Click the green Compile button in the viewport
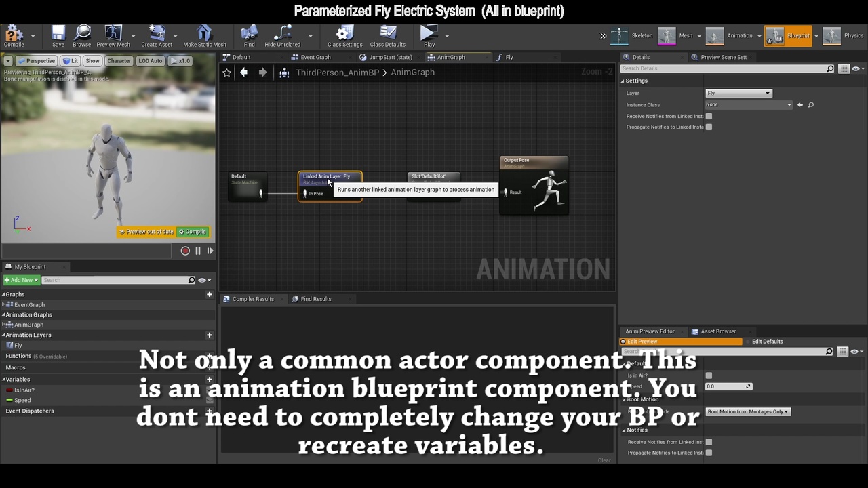Viewport: 868px width, 488px height. point(193,232)
